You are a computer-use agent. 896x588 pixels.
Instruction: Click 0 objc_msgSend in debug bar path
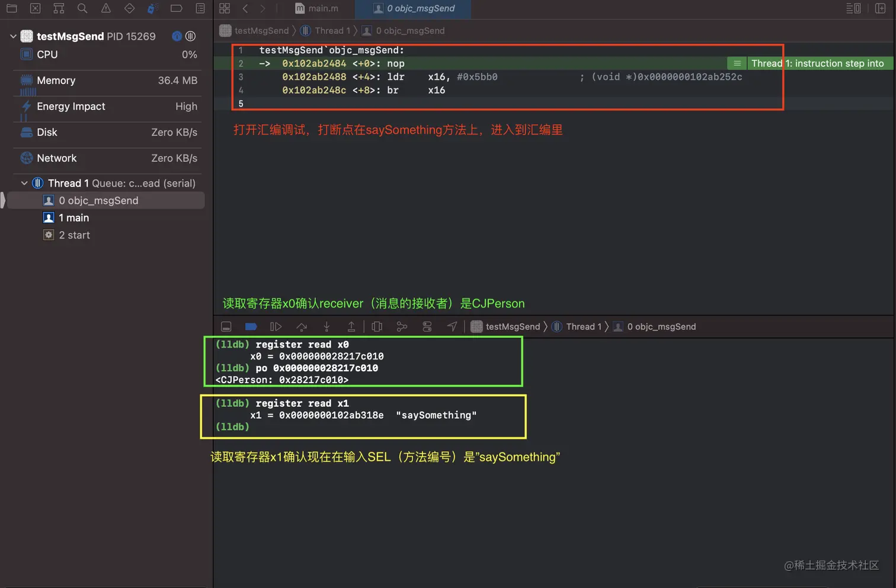click(654, 327)
